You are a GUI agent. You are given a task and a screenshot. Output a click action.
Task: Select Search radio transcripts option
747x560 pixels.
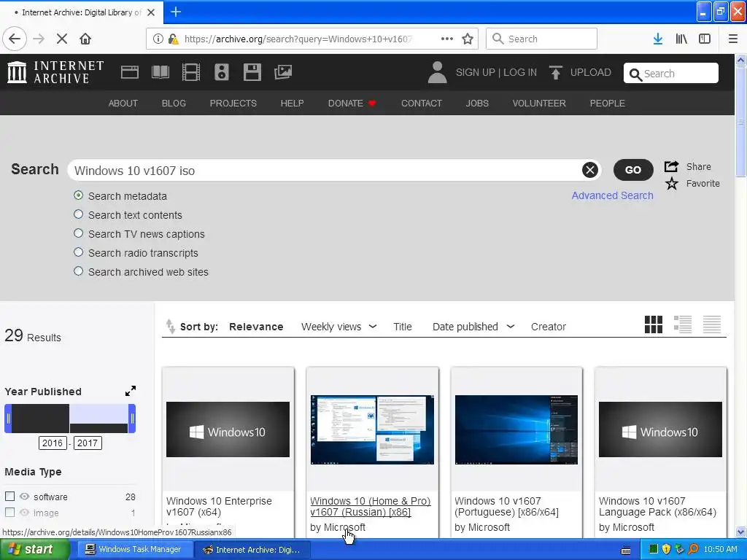79,252
